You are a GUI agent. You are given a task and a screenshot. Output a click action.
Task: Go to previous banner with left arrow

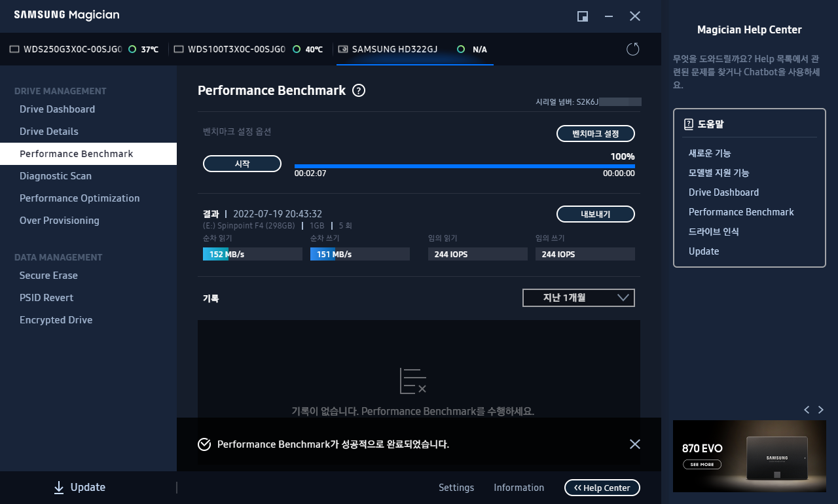807,410
